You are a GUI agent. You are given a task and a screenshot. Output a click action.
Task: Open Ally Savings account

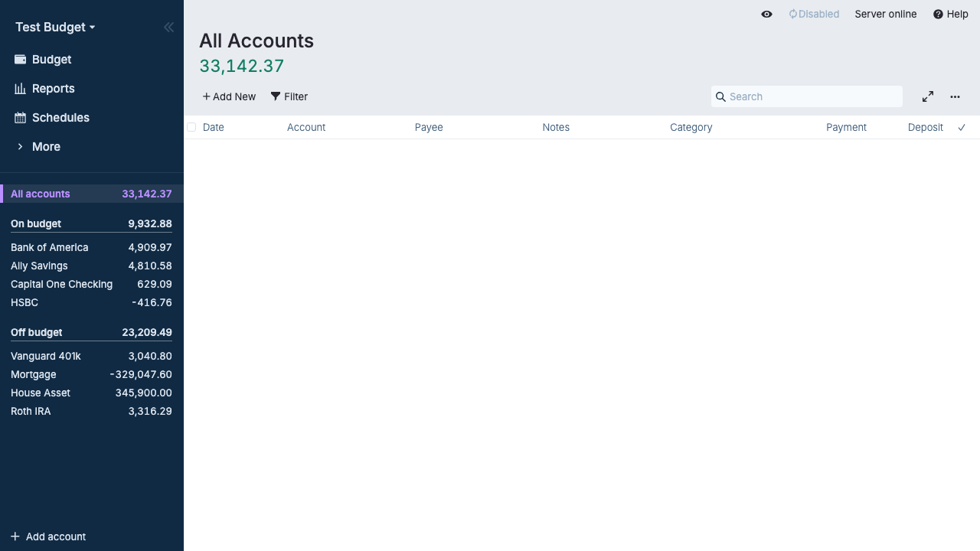coord(92,266)
